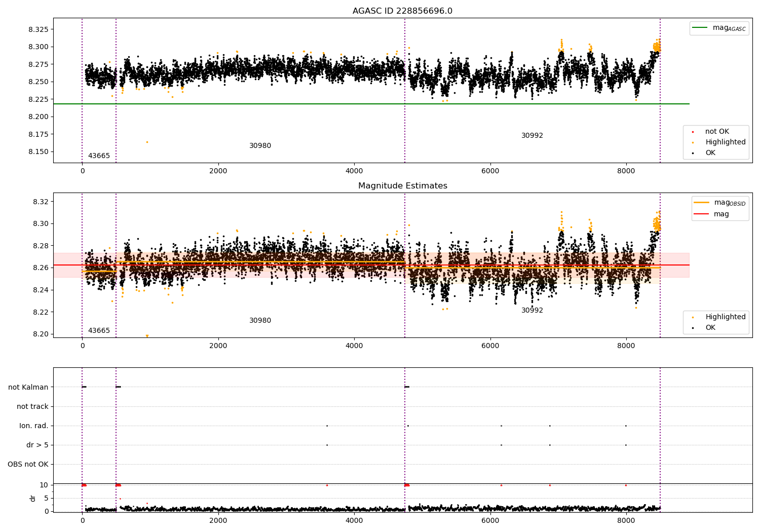Select "Highlighted" legend entry in the top plot

(x=725, y=142)
